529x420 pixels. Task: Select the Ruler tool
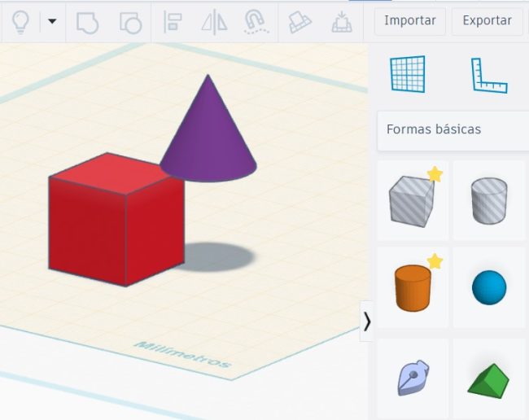488,75
